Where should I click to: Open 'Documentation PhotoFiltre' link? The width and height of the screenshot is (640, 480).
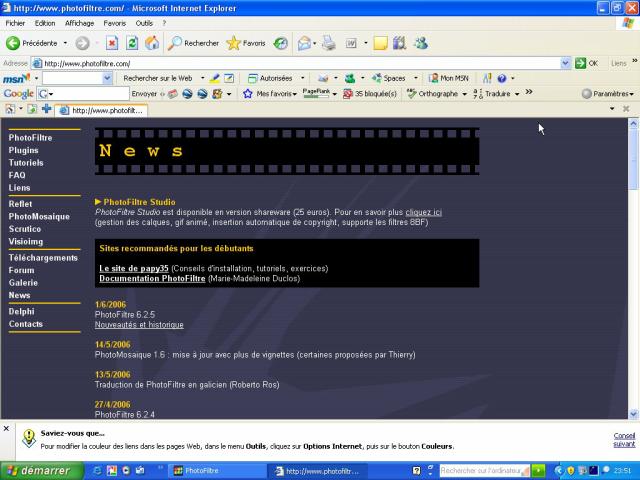coord(152,278)
